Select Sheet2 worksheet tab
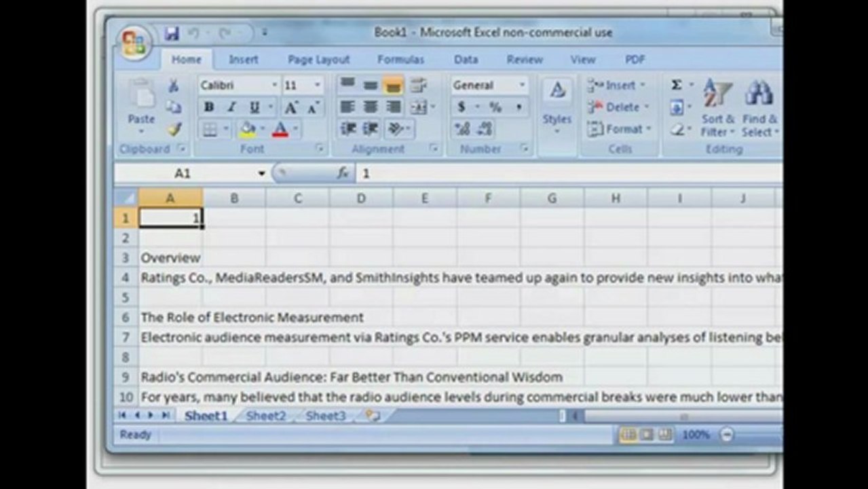 (x=265, y=416)
